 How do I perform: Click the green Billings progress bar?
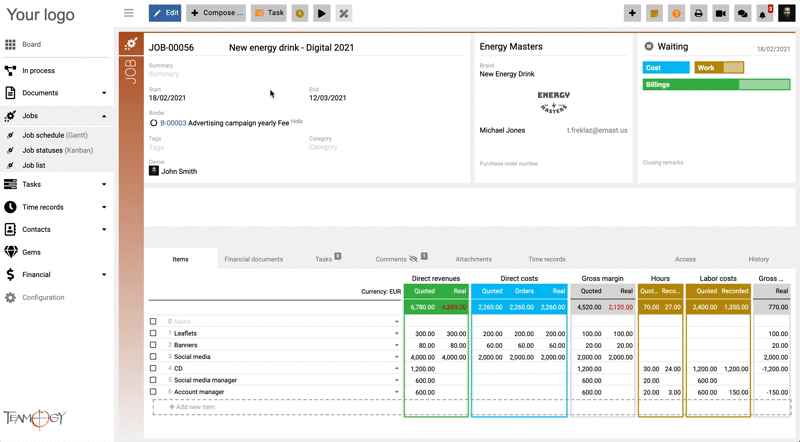point(716,85)
